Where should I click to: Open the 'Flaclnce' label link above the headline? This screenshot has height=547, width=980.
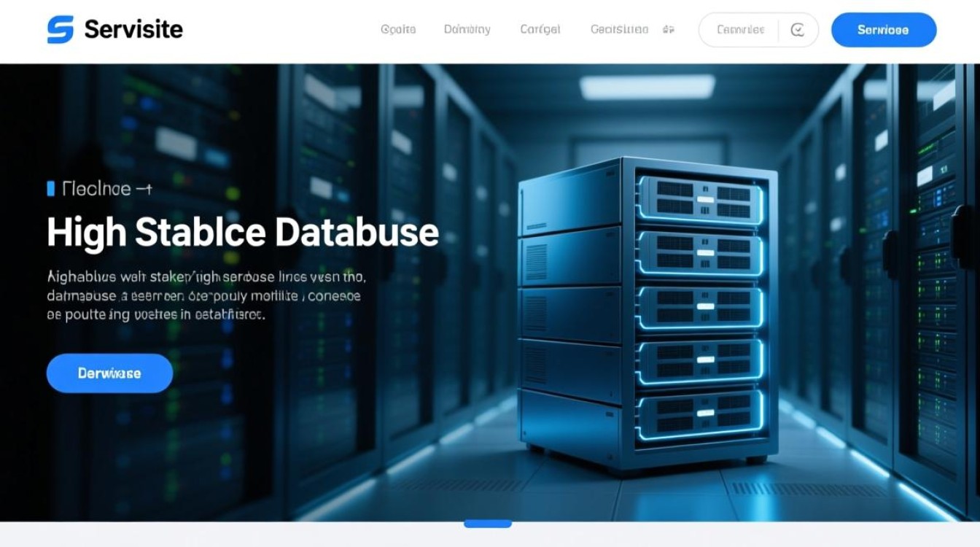pos(96,189)
